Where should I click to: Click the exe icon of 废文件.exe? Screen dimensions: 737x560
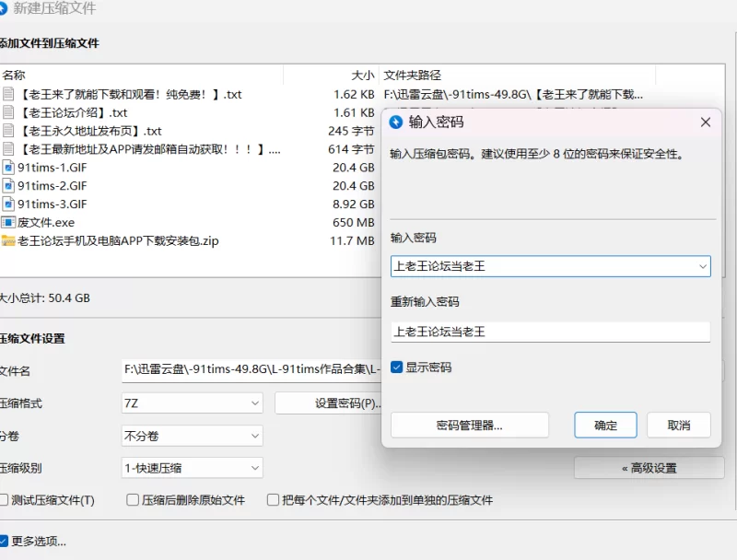(8, 222)
